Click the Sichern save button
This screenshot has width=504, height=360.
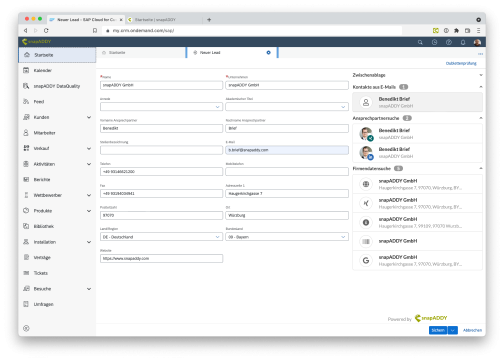pos(438,330)
